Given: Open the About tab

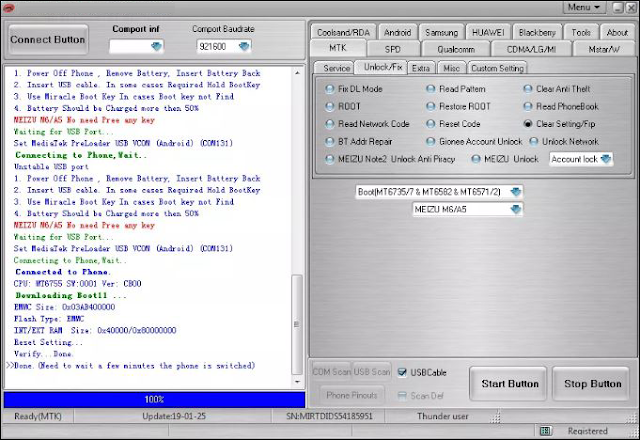Looking at the screenshot, I should (x=617, y=33).
